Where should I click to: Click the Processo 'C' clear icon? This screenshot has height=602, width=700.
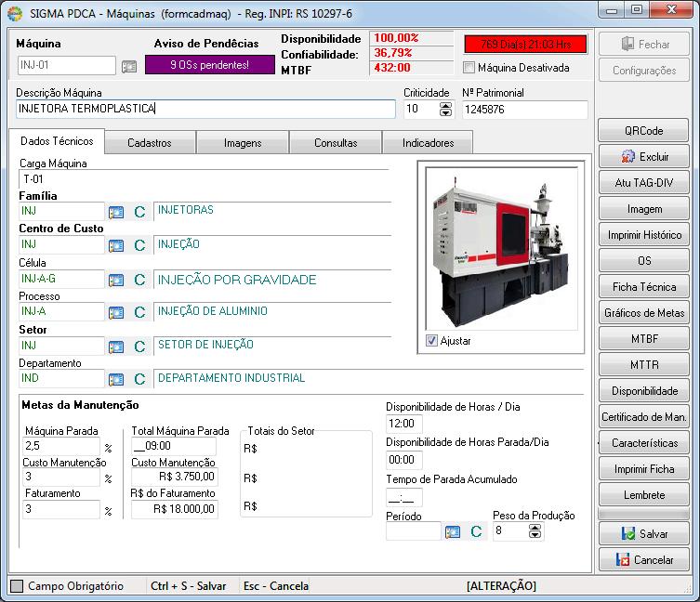(x=139, y=312)
